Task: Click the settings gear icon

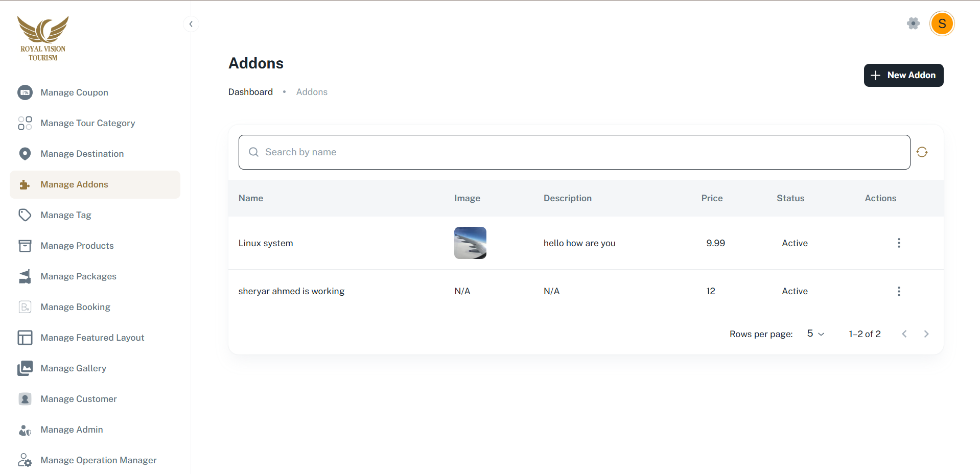Action: tap(913, 23)
